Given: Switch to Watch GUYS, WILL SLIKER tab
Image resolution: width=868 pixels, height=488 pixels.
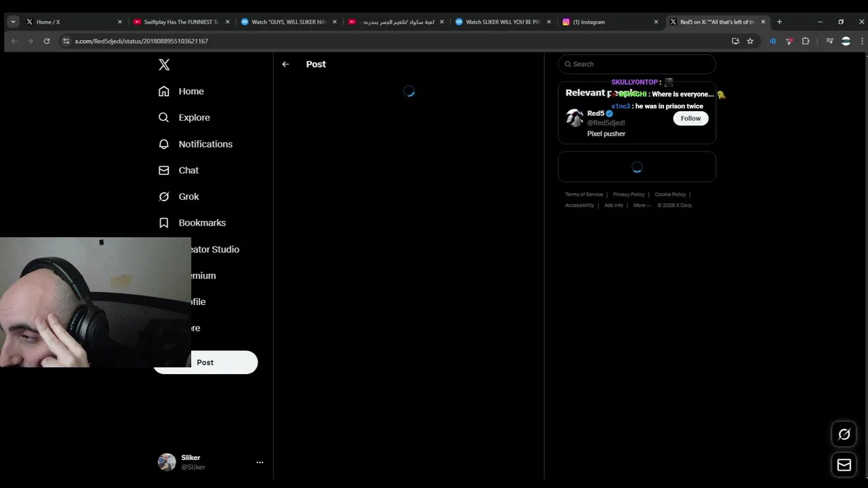Looking at the screenshot, I should tap(289, 22).
